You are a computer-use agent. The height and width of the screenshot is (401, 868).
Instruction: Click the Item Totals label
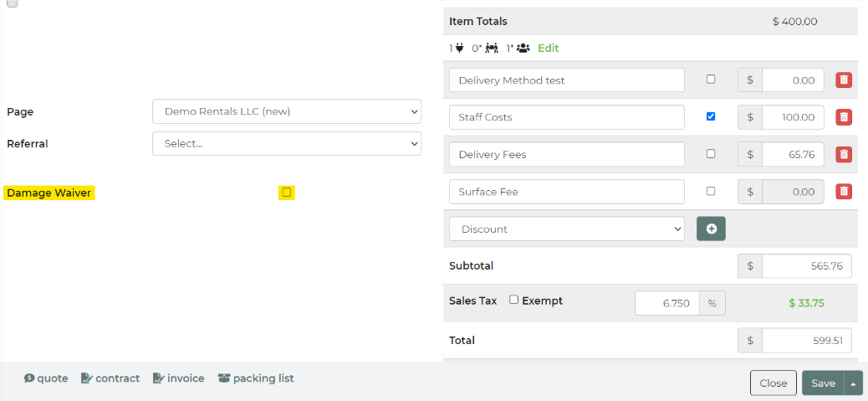pos(478,22)
